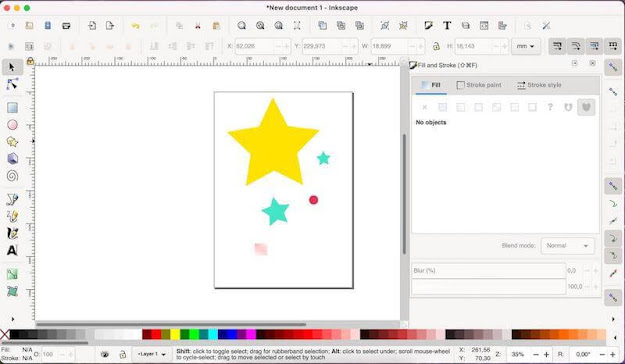Undo the last action with yellow arrow
This screenshot has width=625, height=364.
pos(136,26)
